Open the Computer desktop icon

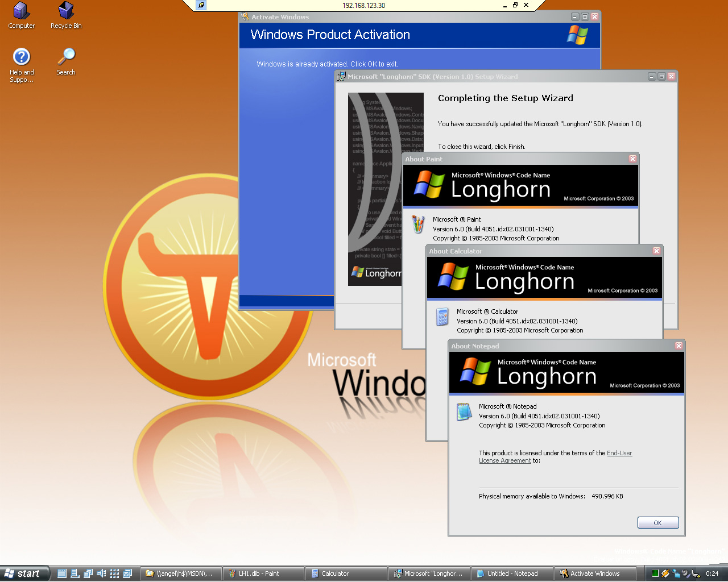click(x=21, y=15)
